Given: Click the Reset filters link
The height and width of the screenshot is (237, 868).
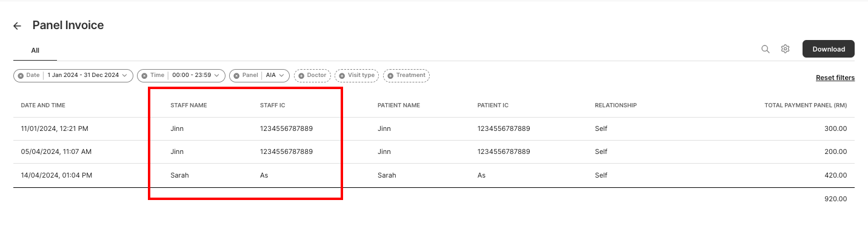Looking at the screenshot, I should coord(835,78).
